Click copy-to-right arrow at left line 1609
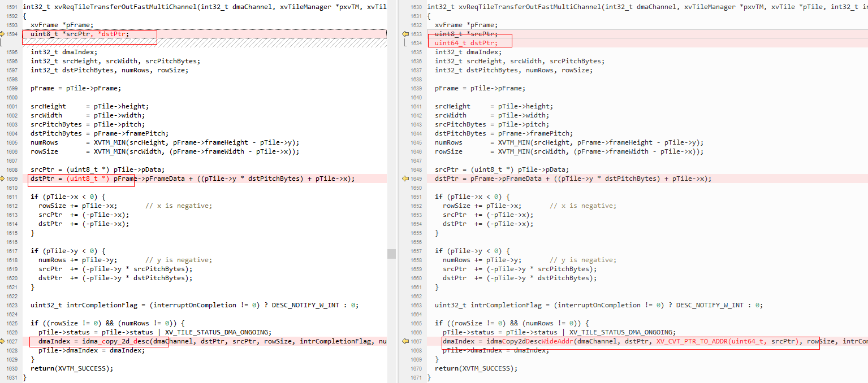 (x=17, y=179)
